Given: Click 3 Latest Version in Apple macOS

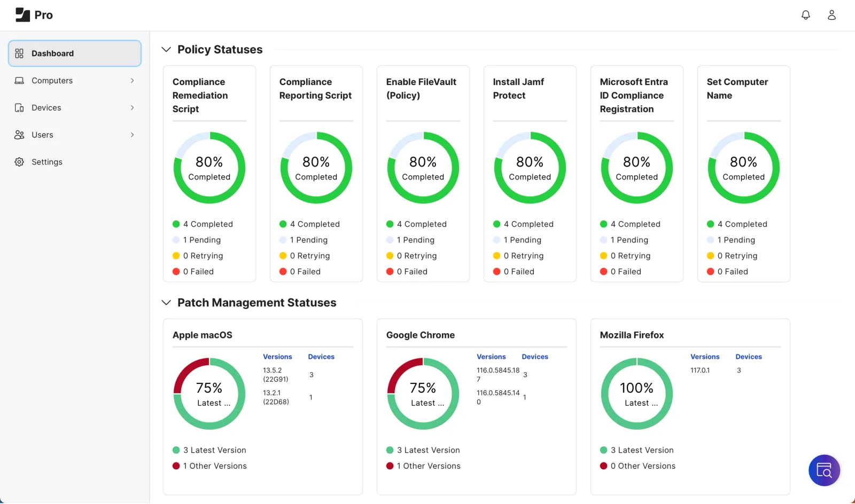Looking at the screenshot, I should 209,451.
